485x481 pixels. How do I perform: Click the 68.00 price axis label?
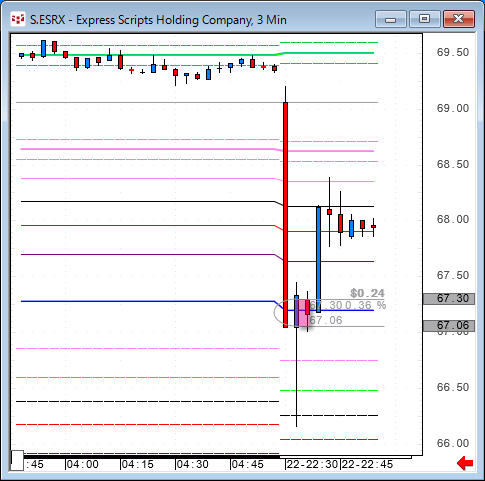coord(453,219)
